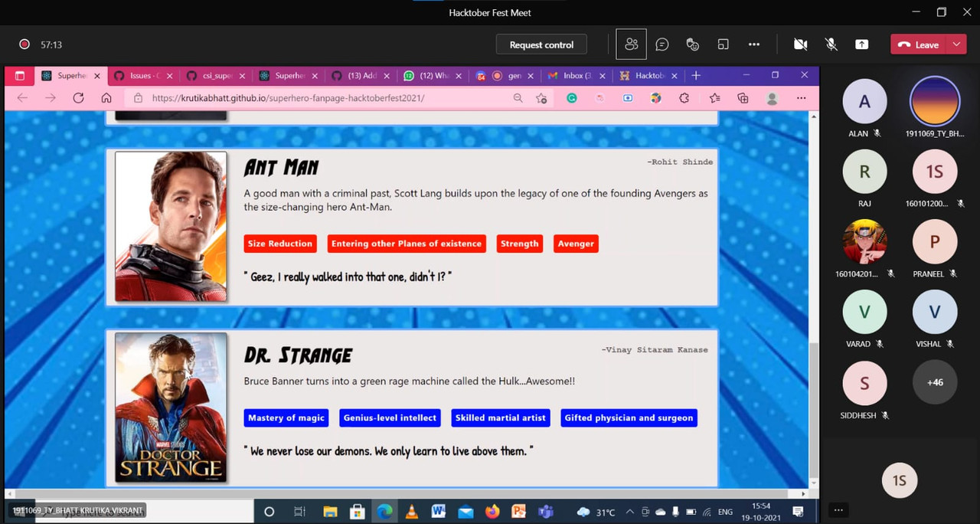Click contributor name Vinay Sitaram Kanase

655,349
